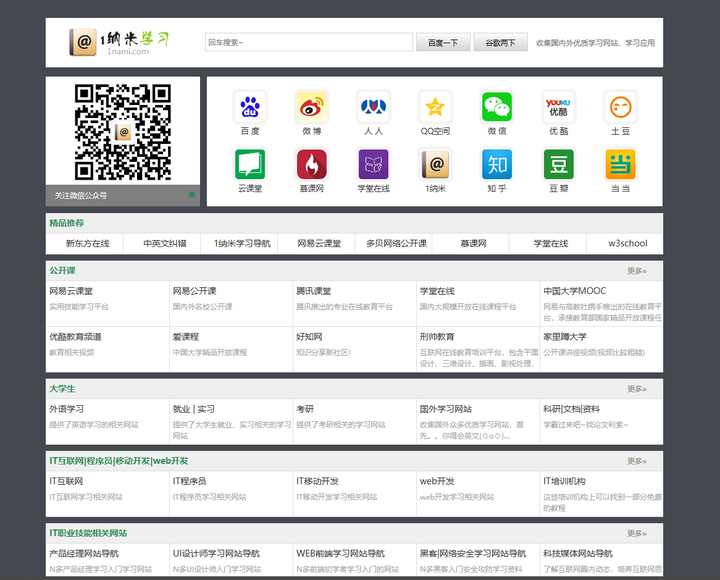Open the IT互联网 category link
This screenshot has width=720, height=580.
[66, 481]
